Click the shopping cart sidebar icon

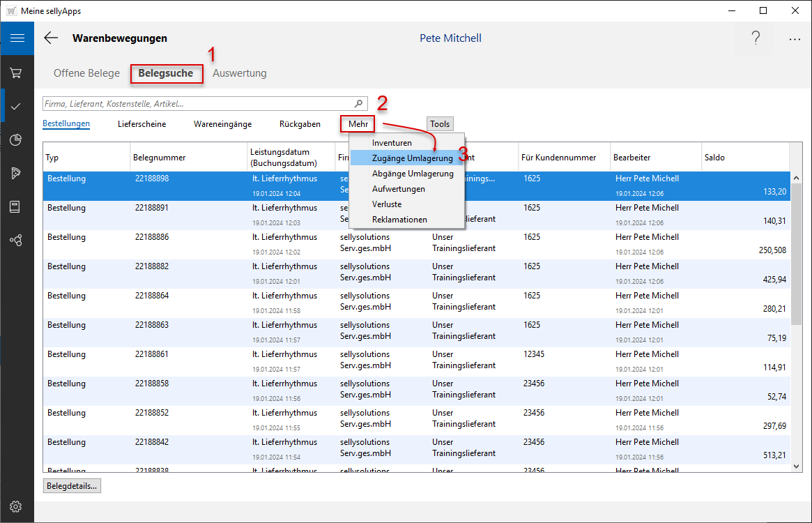(16, 73)
